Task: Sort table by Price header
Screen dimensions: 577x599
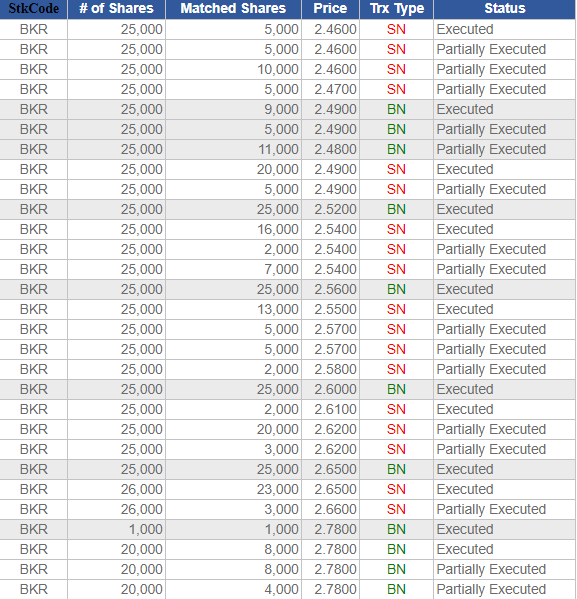Action: click(x=331, y=8)
